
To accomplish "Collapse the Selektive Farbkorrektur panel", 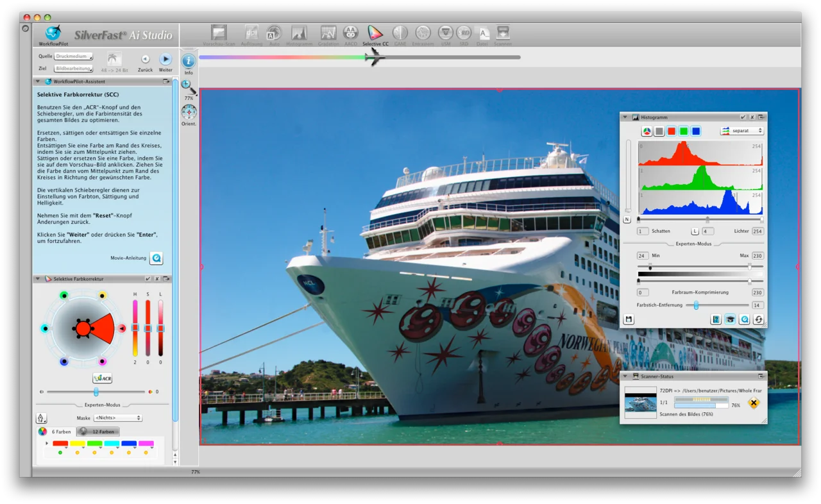I will [x=38, y=278].
